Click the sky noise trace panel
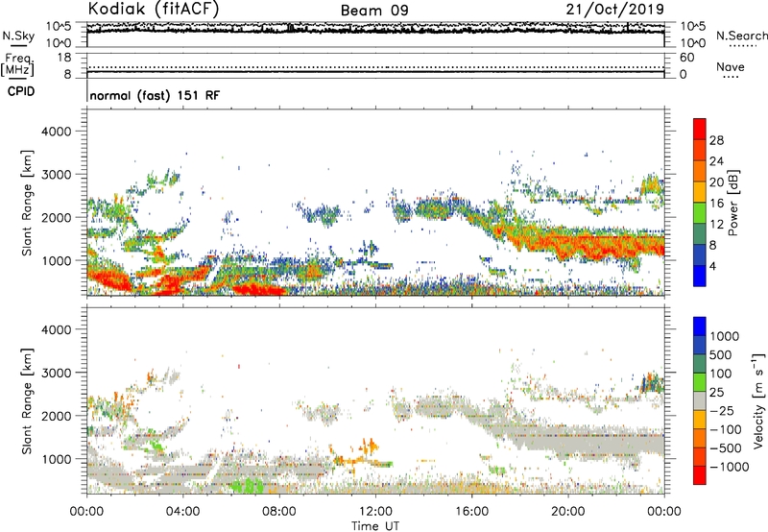The height and width of the screenshot is (532, 768). tap(375, 35)
